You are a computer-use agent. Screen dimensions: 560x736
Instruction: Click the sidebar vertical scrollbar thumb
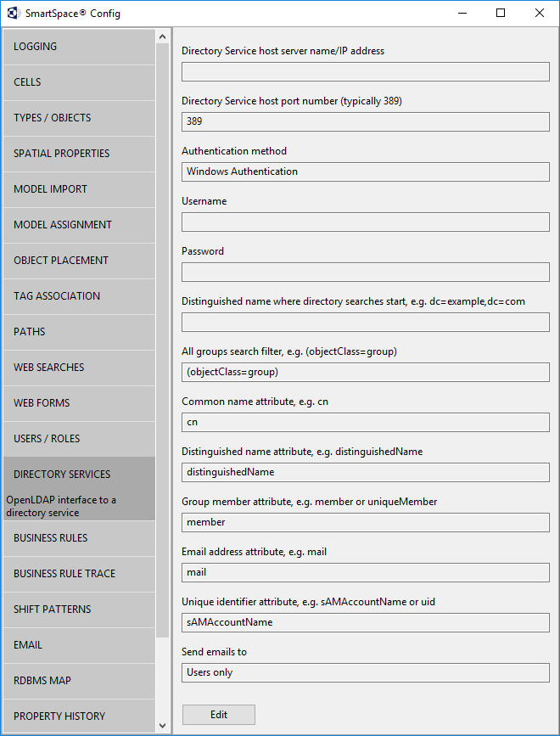[x=163, y=340]
